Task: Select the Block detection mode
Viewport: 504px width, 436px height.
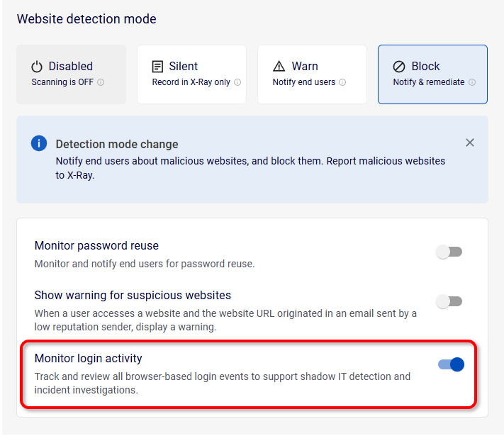Action: pos(432,74)
